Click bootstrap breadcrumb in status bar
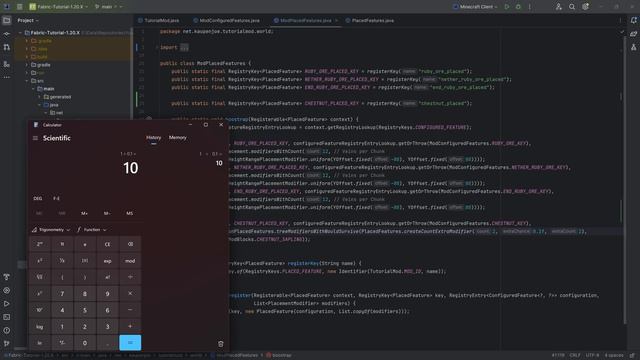The width and height of the screenshot is (640, 360). click(279, 356)
